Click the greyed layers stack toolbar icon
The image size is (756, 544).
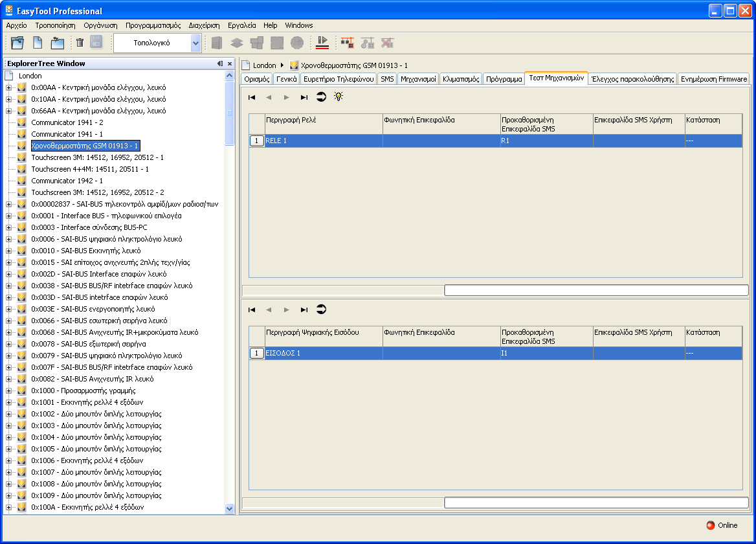(237, 43)
